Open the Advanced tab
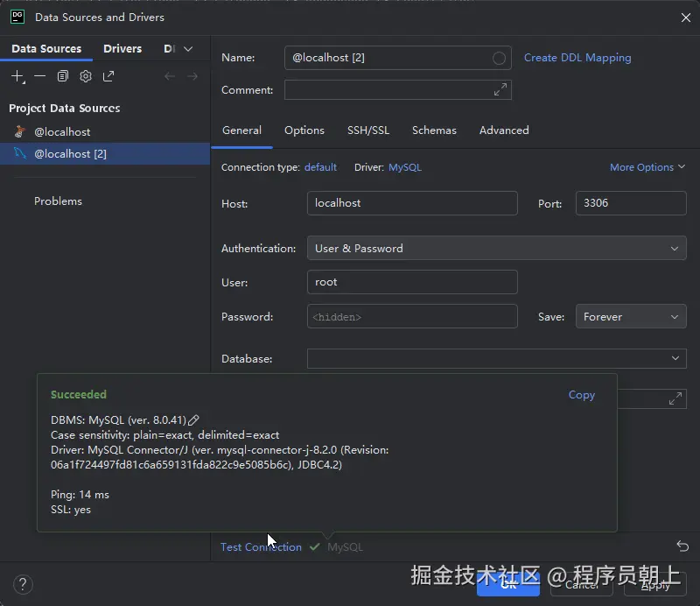700x606 pixels. click(x=504, y=130)
